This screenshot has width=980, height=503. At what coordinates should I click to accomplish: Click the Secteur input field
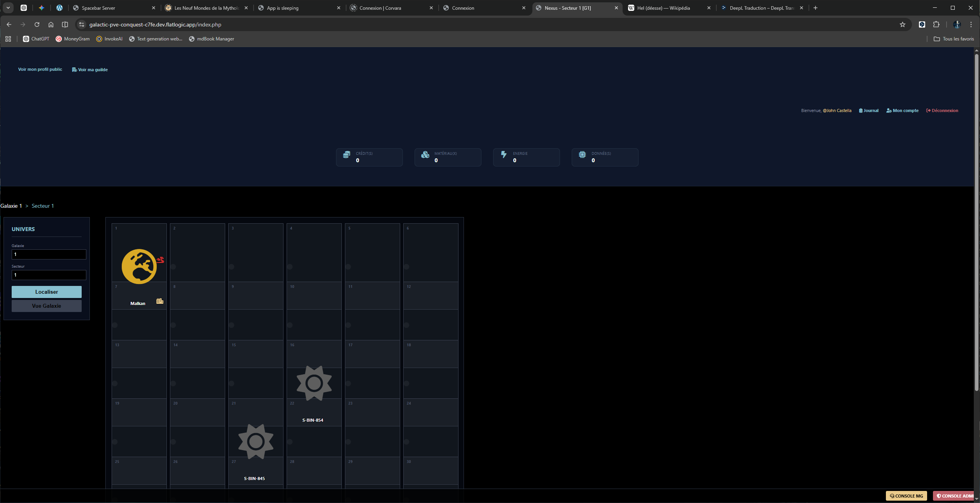pos(49,275)
